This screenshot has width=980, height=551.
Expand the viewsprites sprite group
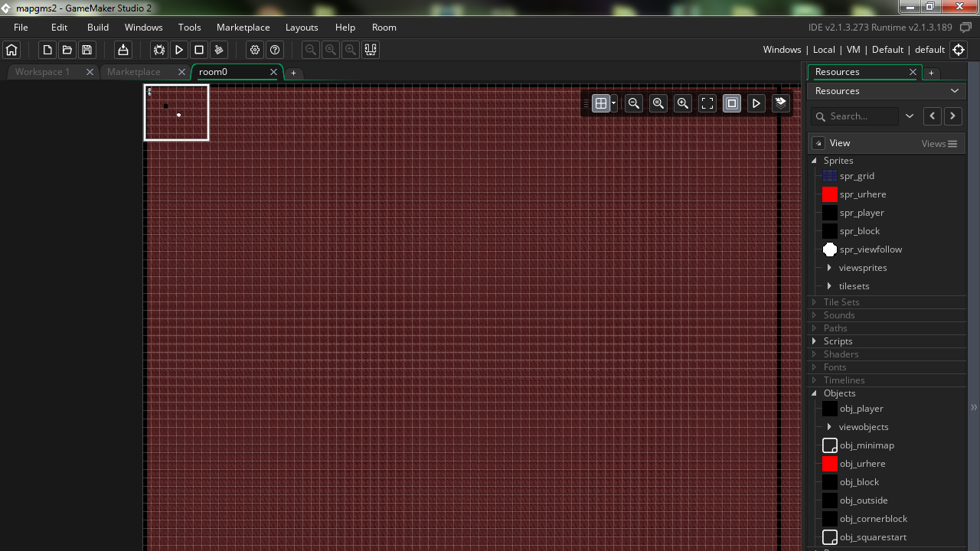coord(830,267)
